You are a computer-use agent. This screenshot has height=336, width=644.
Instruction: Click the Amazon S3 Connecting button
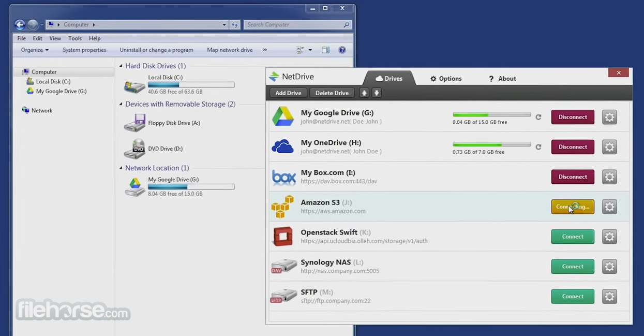[x=573, y=207]
